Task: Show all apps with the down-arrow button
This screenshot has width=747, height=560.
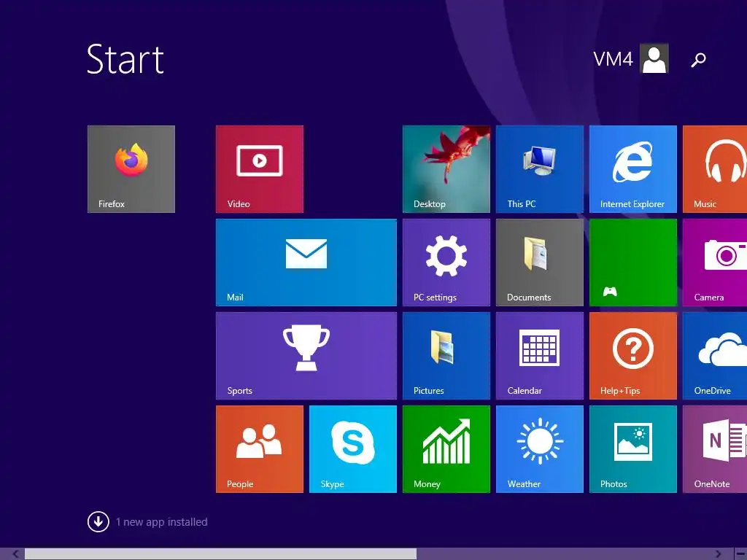Action: pyautogui.click(x=98, y=521)
